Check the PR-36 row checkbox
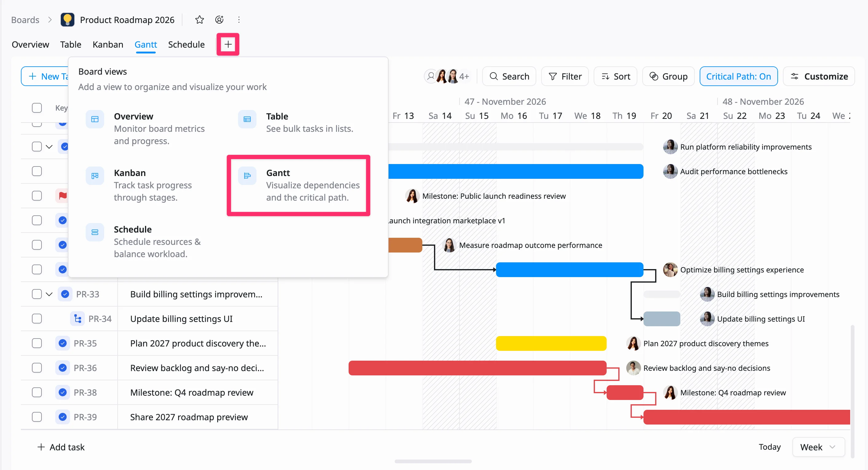 point(37,368)
